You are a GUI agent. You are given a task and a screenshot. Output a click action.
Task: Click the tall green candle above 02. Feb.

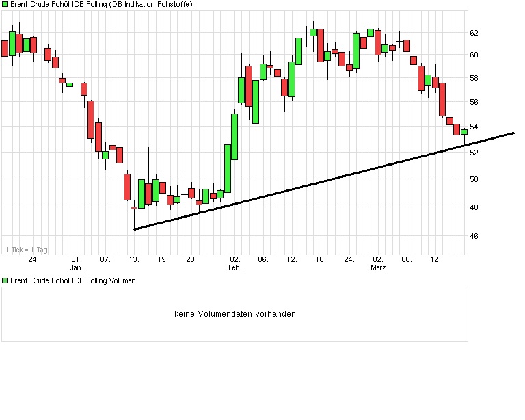pyautogui.click(x=234, y=137)
